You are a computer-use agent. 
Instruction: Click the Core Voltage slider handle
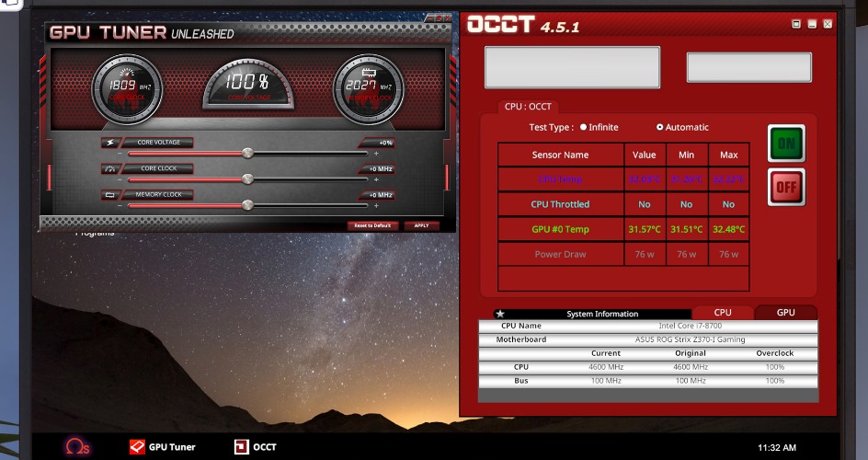tap(248, 154)
